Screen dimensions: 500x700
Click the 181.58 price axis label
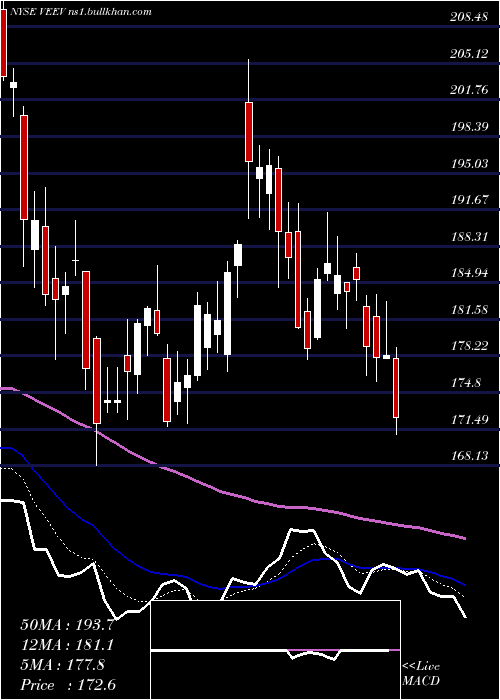(469, 309)
